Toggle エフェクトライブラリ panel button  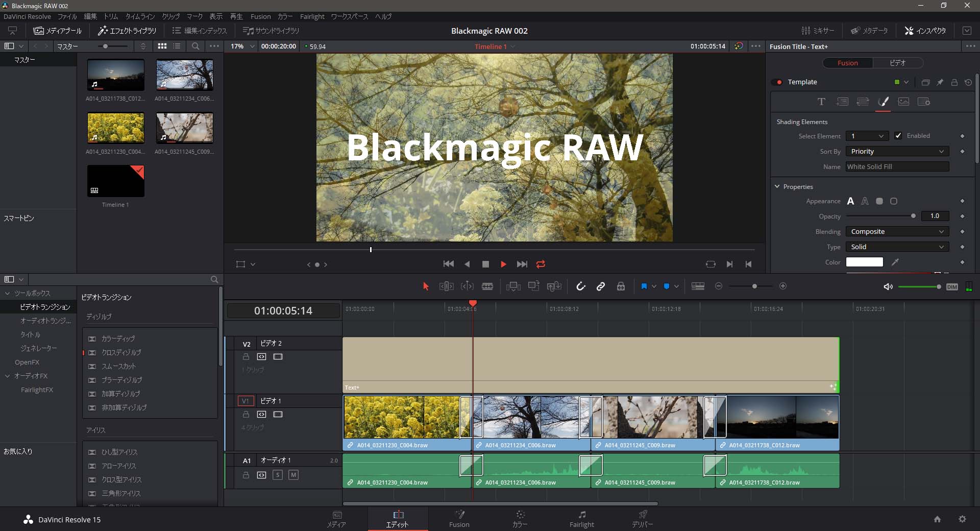tap(127, 31)
